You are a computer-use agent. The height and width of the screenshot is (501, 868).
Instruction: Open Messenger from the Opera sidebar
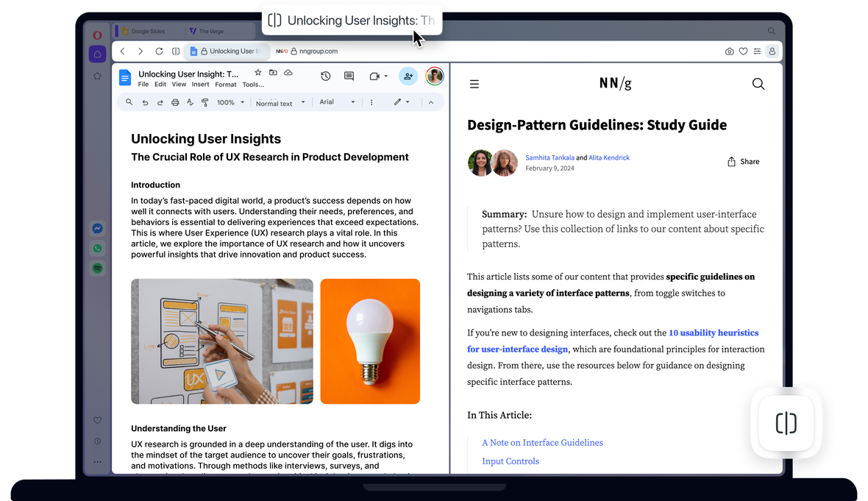[x=97, y=228]
